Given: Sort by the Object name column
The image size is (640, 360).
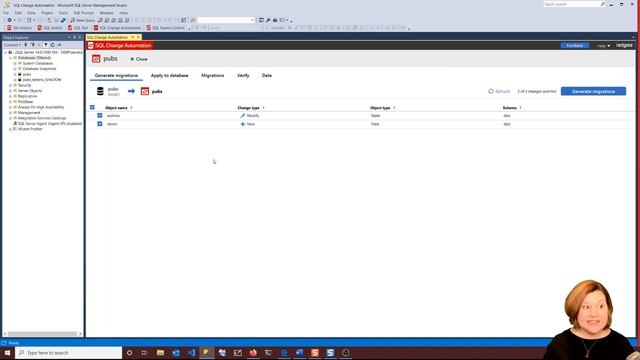Looking at the screenshot, I should [x=116, y=108].
